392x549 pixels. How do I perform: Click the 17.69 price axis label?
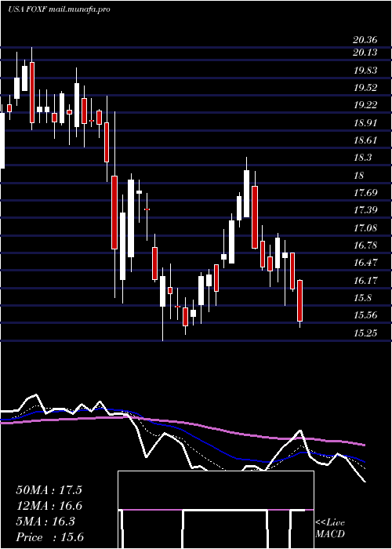click(365, 193)
